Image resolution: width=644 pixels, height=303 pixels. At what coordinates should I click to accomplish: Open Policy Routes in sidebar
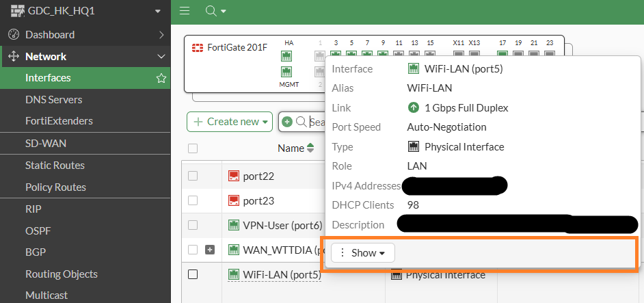(56, 187)
